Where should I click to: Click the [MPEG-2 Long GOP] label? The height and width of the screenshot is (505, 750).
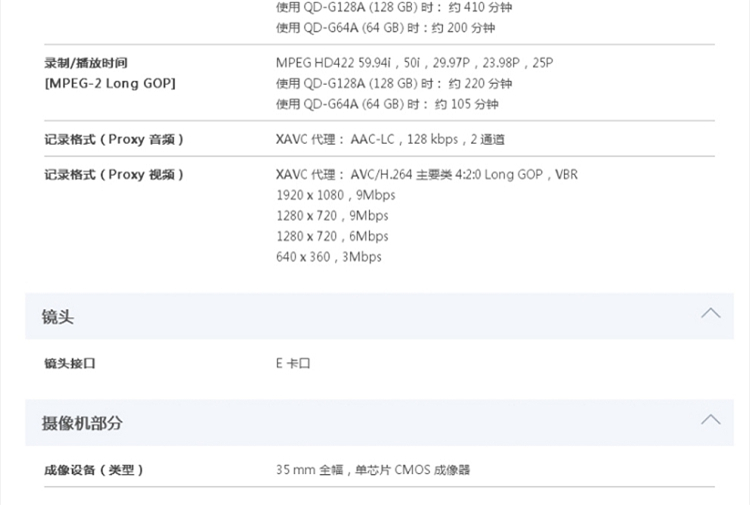110,84
